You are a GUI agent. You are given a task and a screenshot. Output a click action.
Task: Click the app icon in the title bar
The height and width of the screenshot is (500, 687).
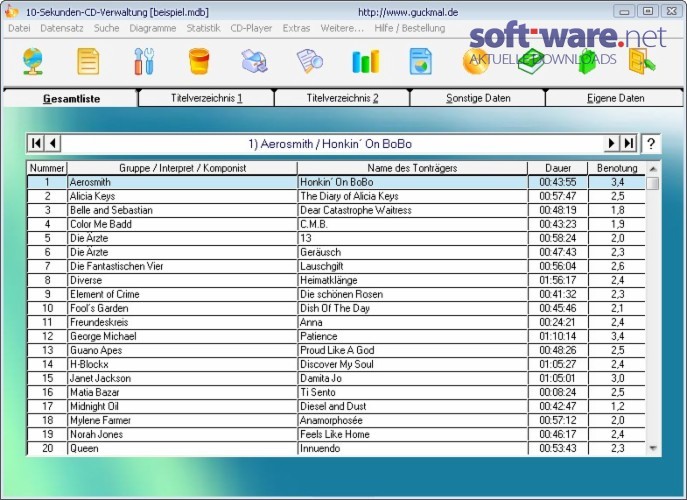(x=12, y=12)
